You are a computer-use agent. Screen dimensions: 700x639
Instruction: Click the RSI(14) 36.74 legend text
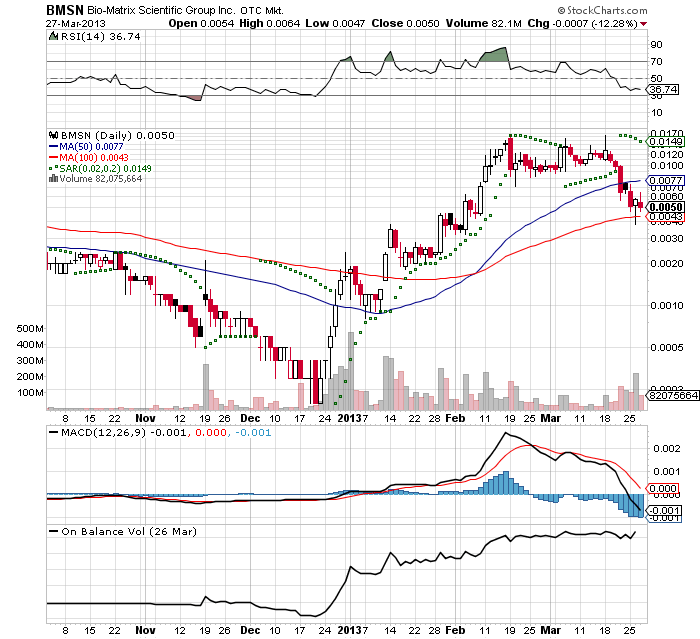(100, 37)
